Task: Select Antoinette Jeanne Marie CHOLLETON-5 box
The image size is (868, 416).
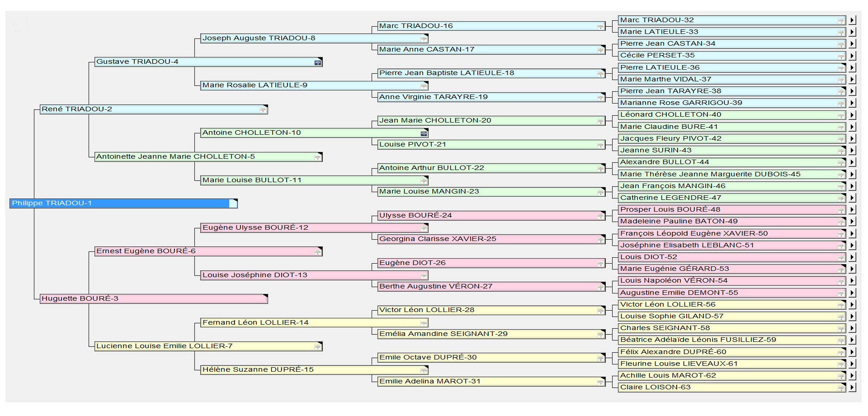Action: click(x=203, y=157)
